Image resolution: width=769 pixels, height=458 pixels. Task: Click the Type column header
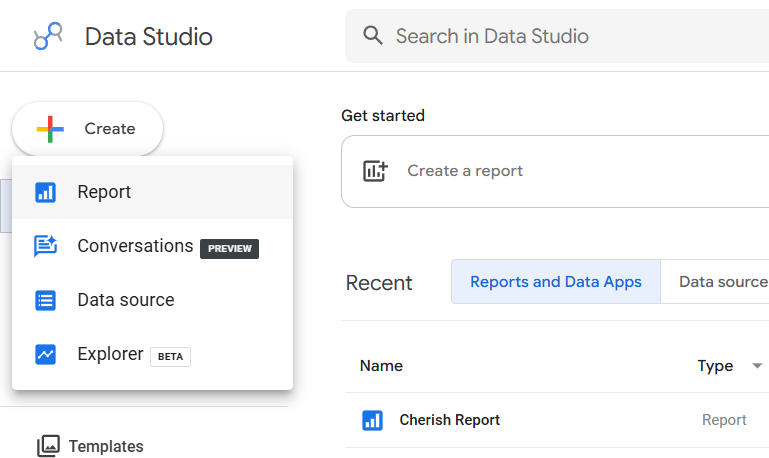[715, 366]
